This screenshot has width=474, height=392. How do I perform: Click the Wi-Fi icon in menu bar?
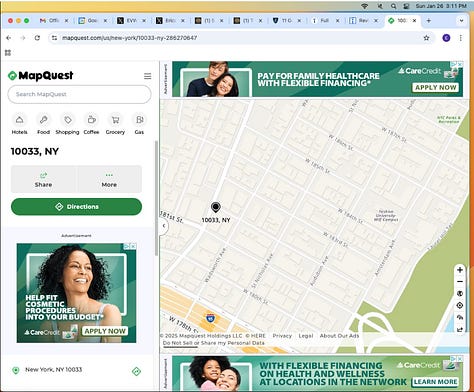(365, 6)
